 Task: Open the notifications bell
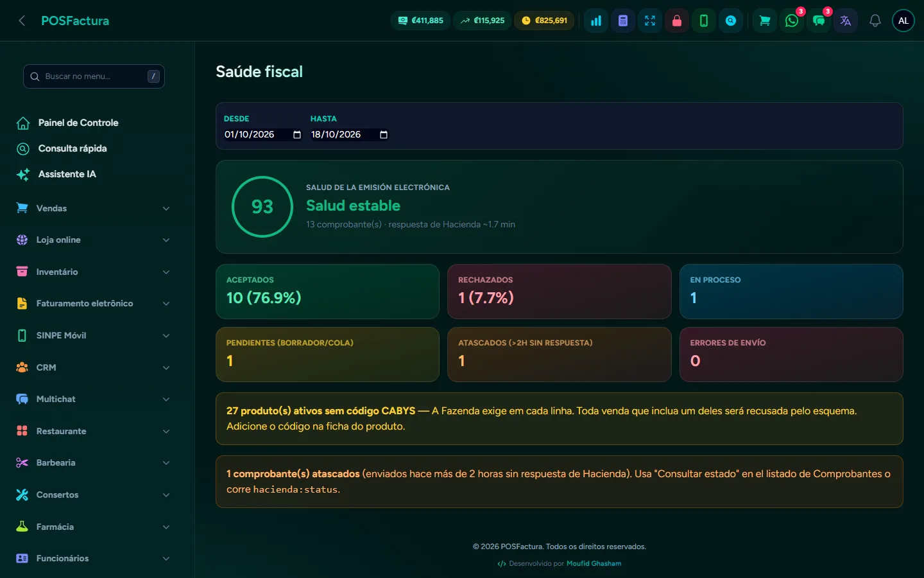875,21
